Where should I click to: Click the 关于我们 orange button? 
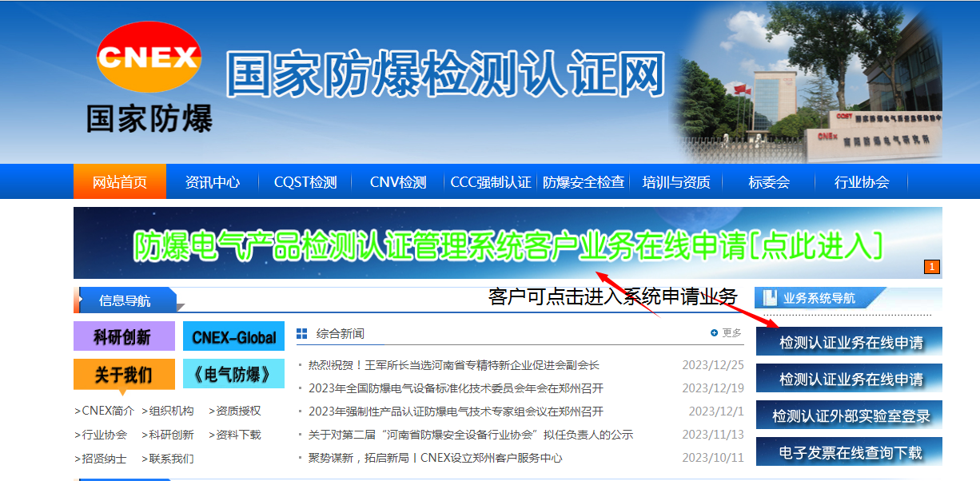[x=124, y=374]
